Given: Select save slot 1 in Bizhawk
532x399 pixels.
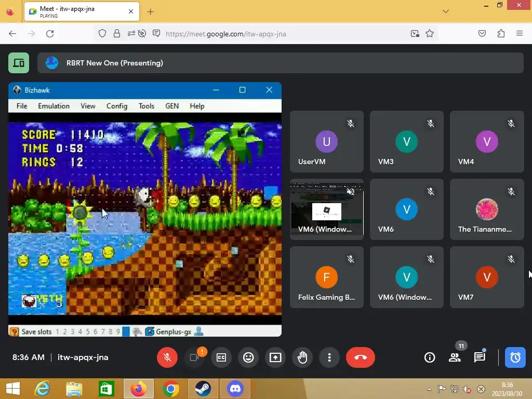Looking at the screenshot, I should pyautogui.click(x=57, y=332).
